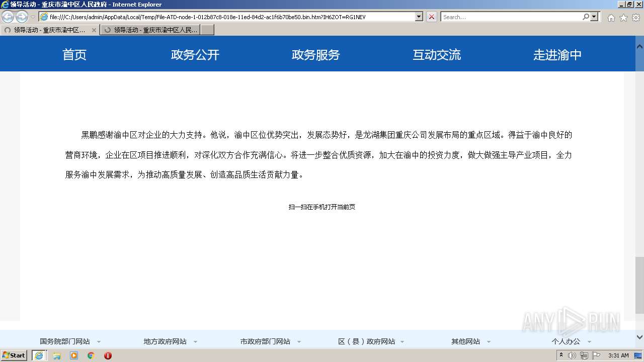Go to 首页 in navigation
This screenshot has height=362, width=644.
(74, 55)
